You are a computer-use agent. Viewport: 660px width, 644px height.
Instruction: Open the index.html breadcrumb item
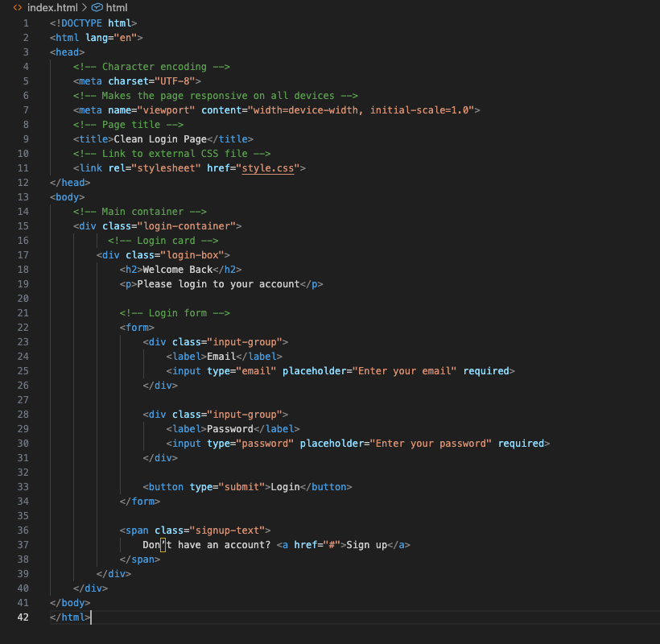(52, 7)
